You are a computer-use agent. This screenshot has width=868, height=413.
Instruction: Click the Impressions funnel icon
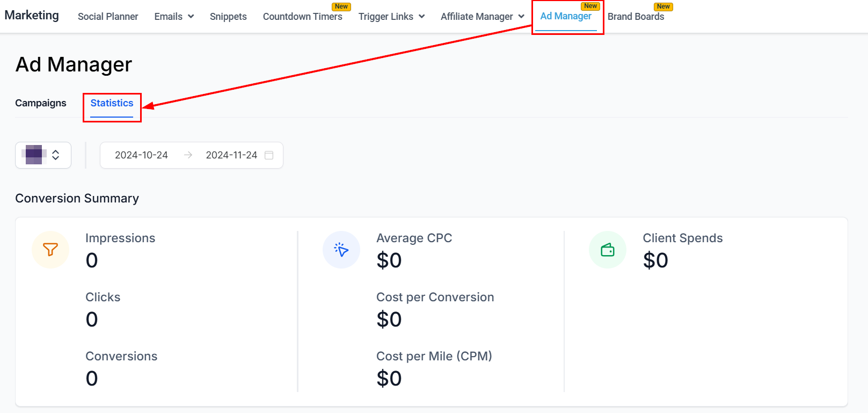tap(50, 250)
